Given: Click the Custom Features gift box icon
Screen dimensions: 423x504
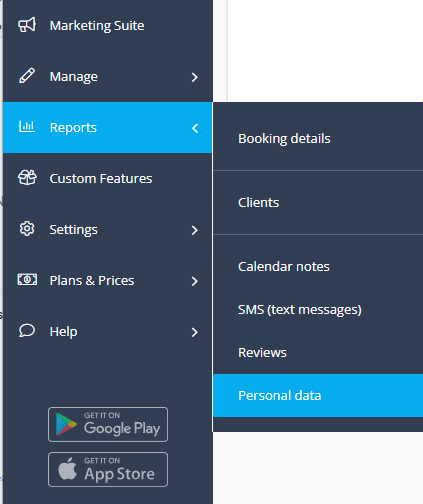Looking at the screenshot, I should pyautogui.click(x=27, y=178).
